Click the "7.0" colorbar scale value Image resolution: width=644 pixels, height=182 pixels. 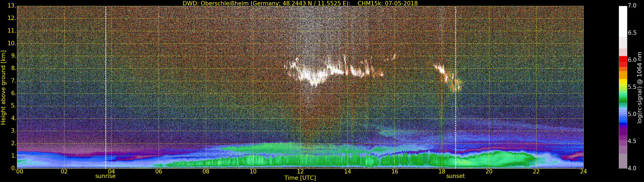click(632, 6)
